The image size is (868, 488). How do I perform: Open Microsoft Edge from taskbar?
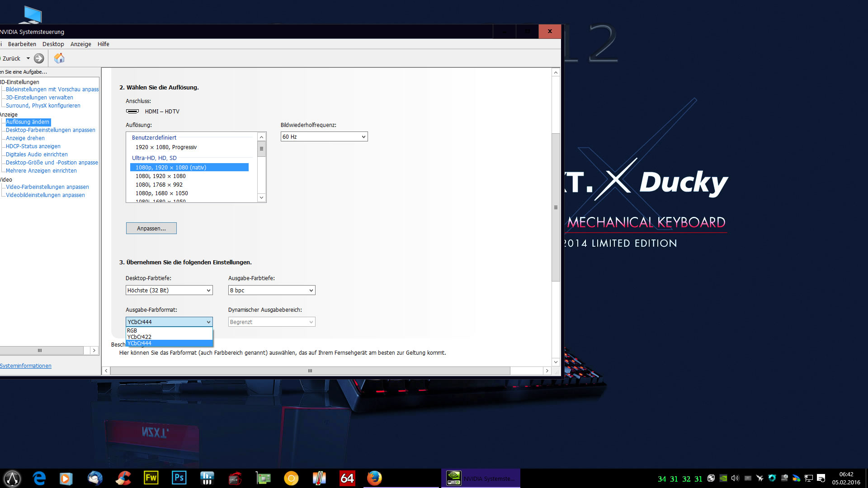pyautogui.click(x=39, y=478)
